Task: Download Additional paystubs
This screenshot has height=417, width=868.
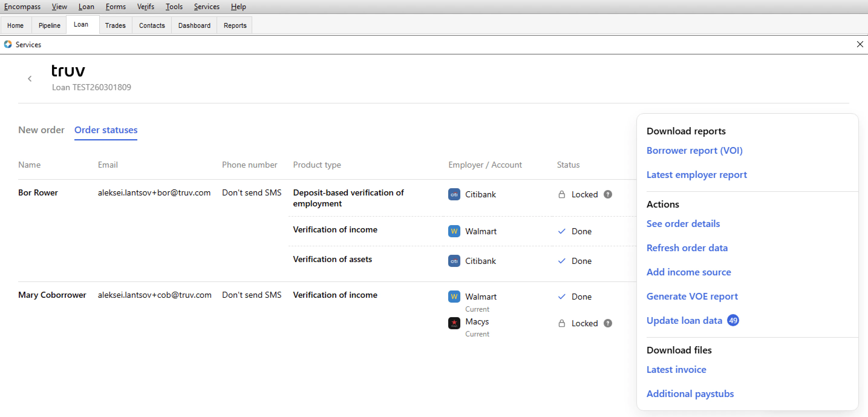Action: pyautogui.click(x=690, y=393)
